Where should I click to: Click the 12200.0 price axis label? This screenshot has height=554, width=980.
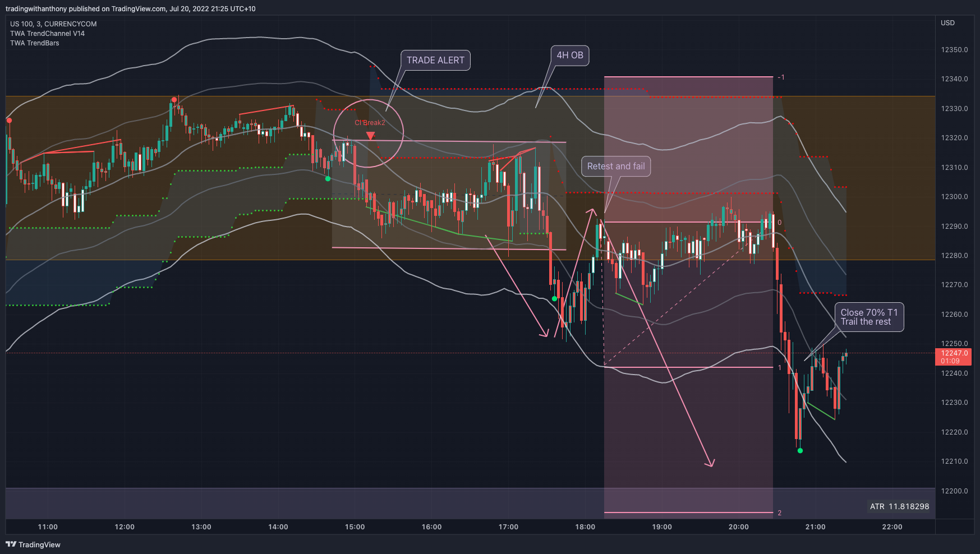point(954,491)
